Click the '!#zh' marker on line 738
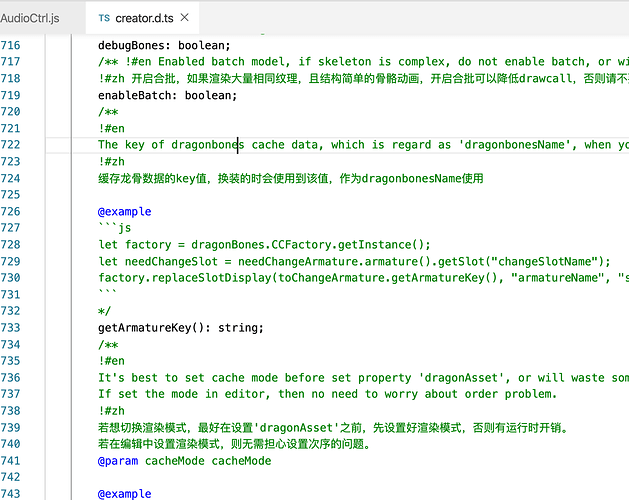The image size is (629, 500). 112,411
